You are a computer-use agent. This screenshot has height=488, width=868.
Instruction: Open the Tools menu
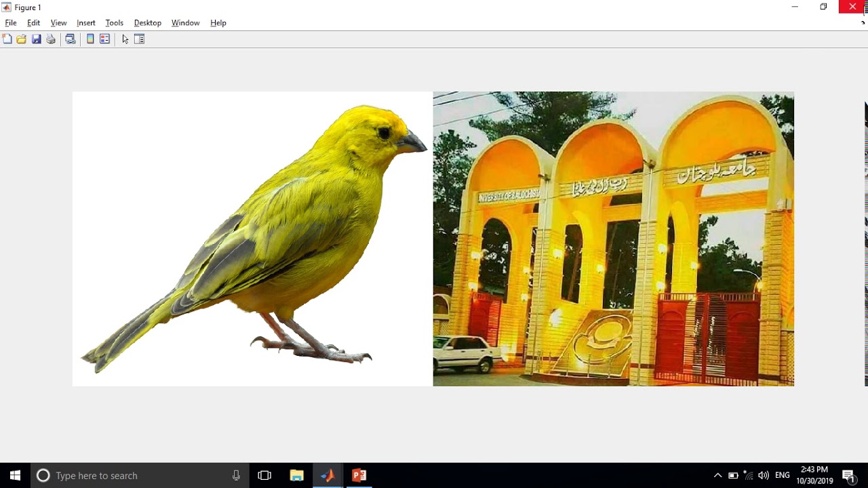tap(115, 23)
